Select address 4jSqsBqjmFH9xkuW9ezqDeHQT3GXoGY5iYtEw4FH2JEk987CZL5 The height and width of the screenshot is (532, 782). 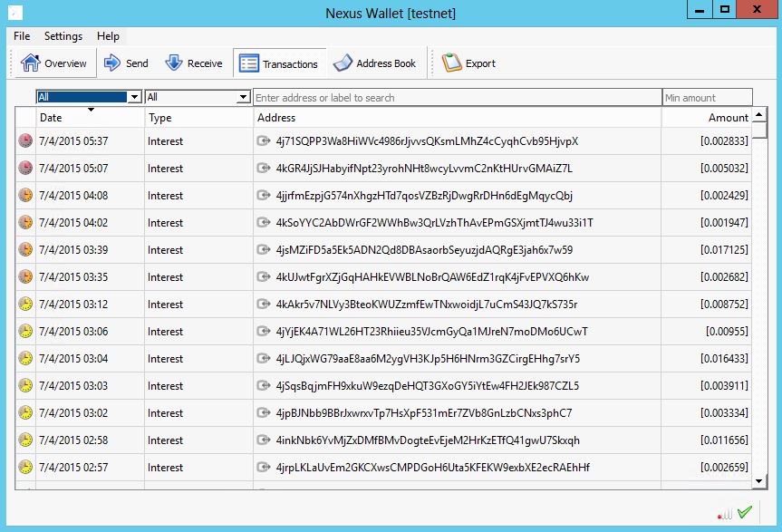[x=428, y=386]
